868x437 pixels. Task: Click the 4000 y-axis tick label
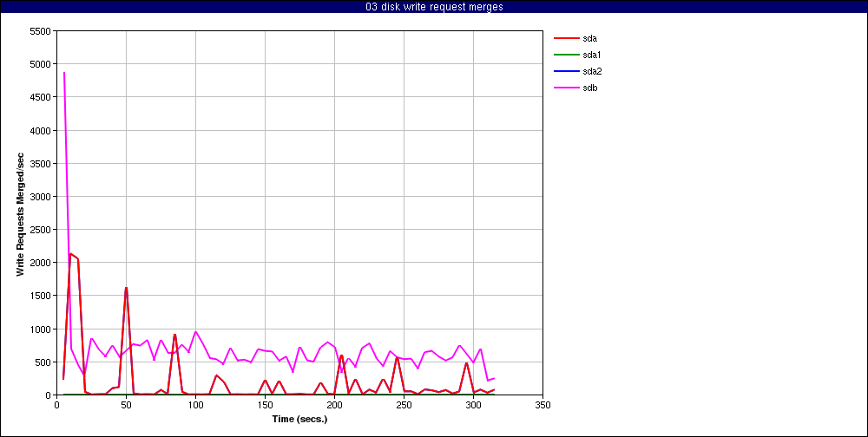pyautogui.click(x=41, y=131)
